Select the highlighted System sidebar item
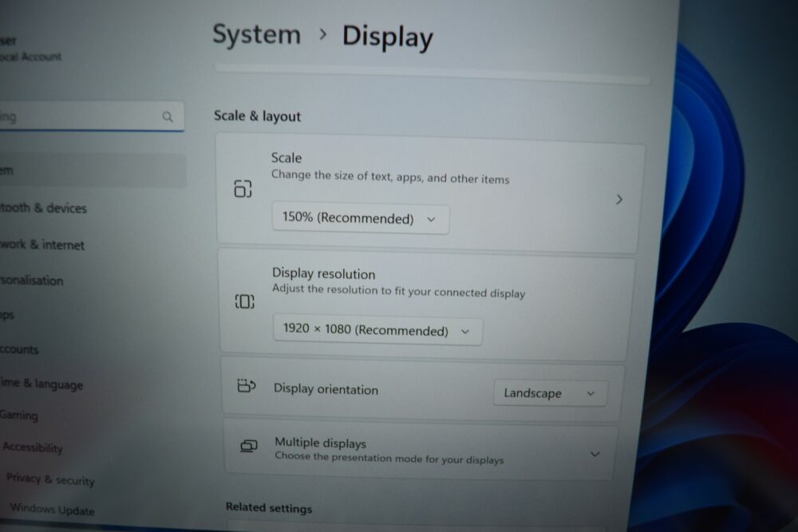Viewport: 798px width, 532px height. tap(93, 171)
